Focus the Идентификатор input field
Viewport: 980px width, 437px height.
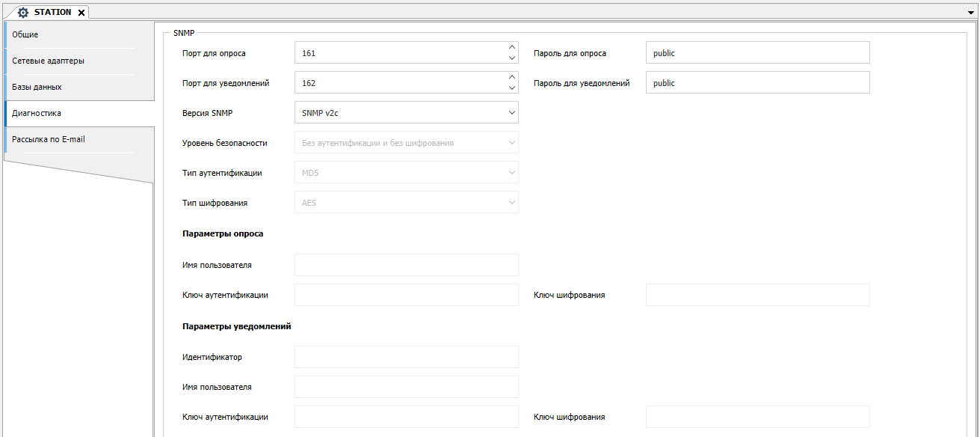pyautogui.click(x=406, y=357)
